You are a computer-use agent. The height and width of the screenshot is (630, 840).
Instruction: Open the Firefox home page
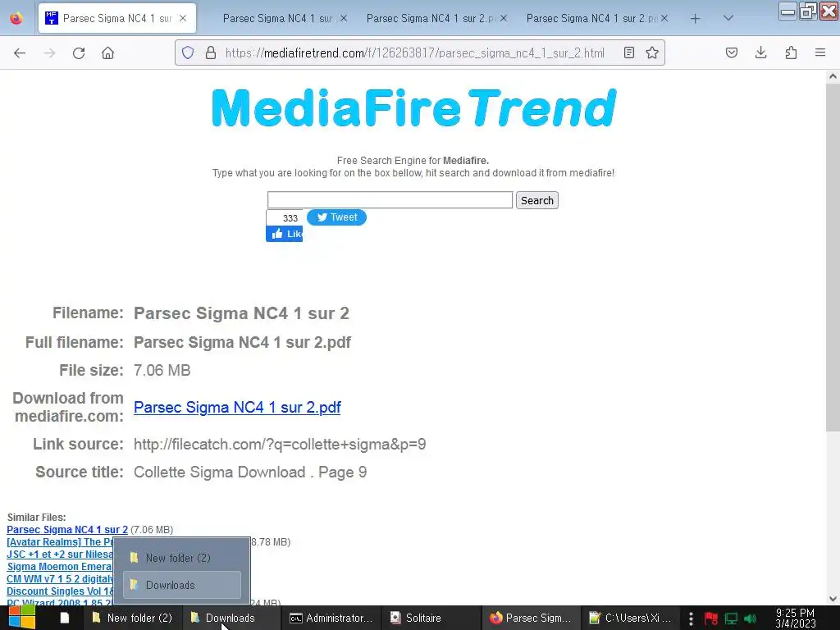(107, 52)
